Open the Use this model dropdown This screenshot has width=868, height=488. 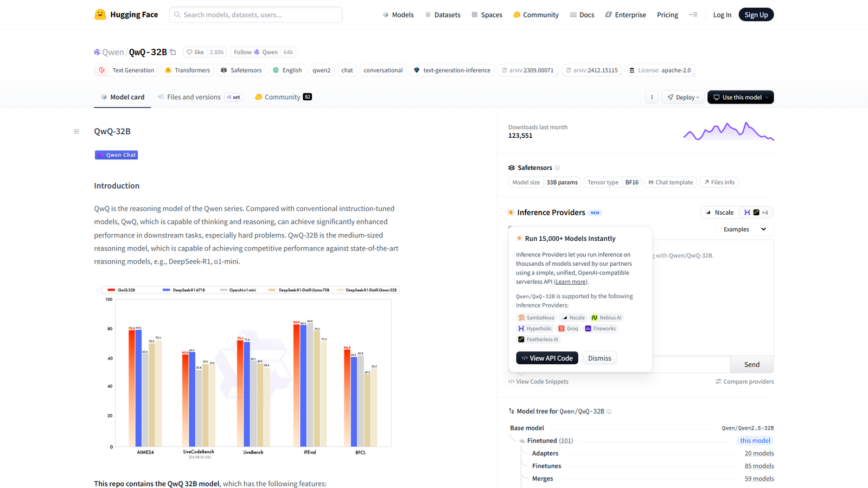740,97
